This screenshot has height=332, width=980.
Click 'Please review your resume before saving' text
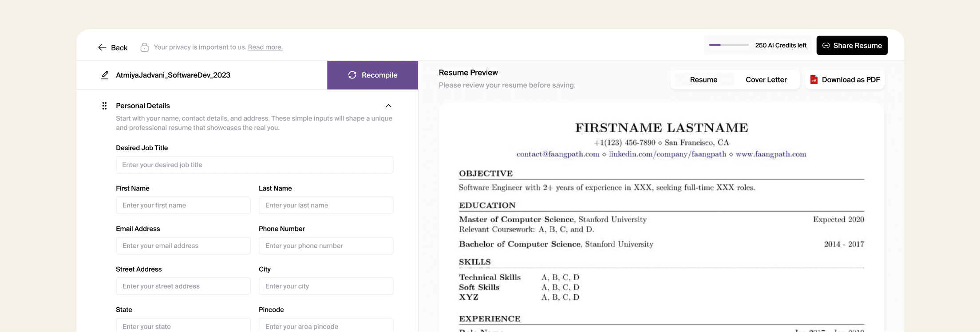(x=507, y=85)
